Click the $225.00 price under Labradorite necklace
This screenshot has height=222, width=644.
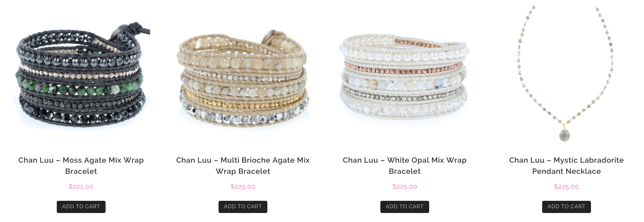(567, 187)
